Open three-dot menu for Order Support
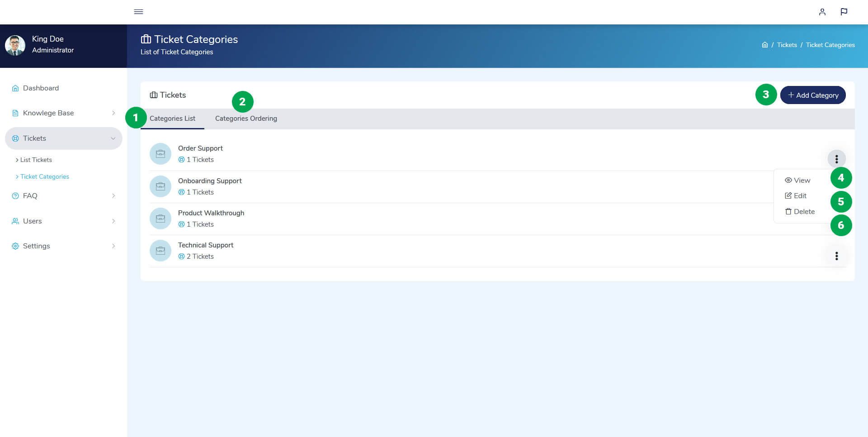This screenshot has width=868, height=437. 836,159
